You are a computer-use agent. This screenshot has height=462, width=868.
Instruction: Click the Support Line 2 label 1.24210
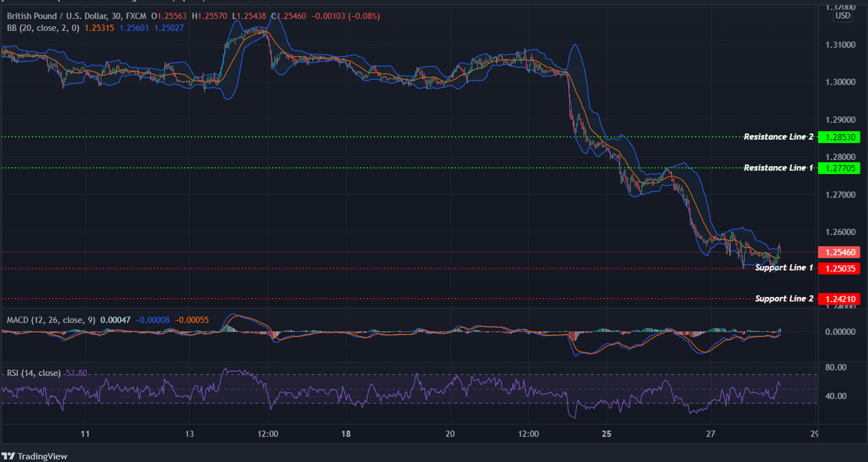(x=840, y=299)
